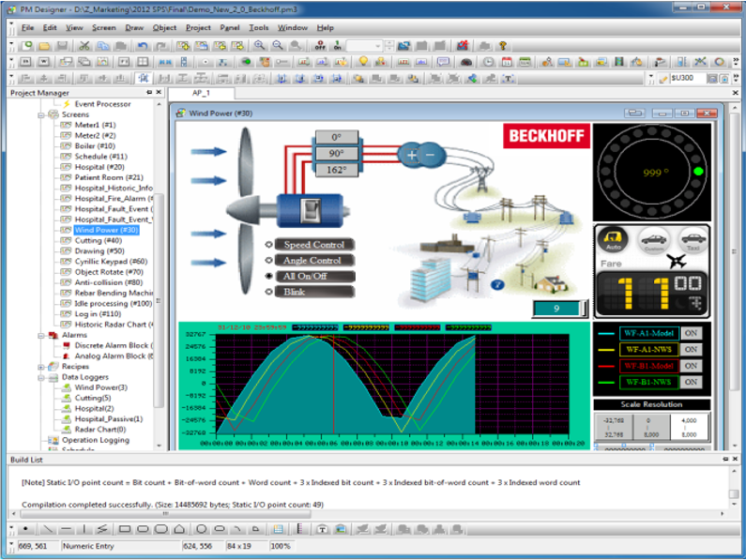Open help via the yellow question mark icon
Screen dimensions: 746x560
[503, 46]
